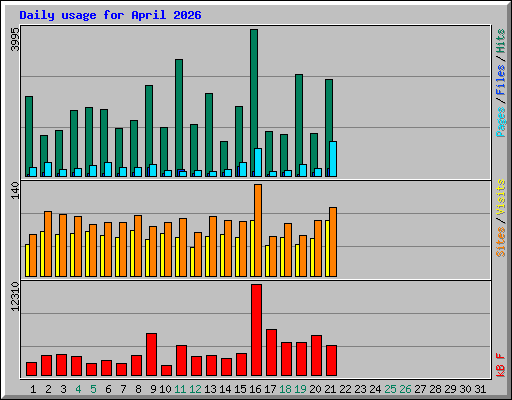Click the 140 visits axis value
The height and width of the screenshot is (400, 512).
15,191
